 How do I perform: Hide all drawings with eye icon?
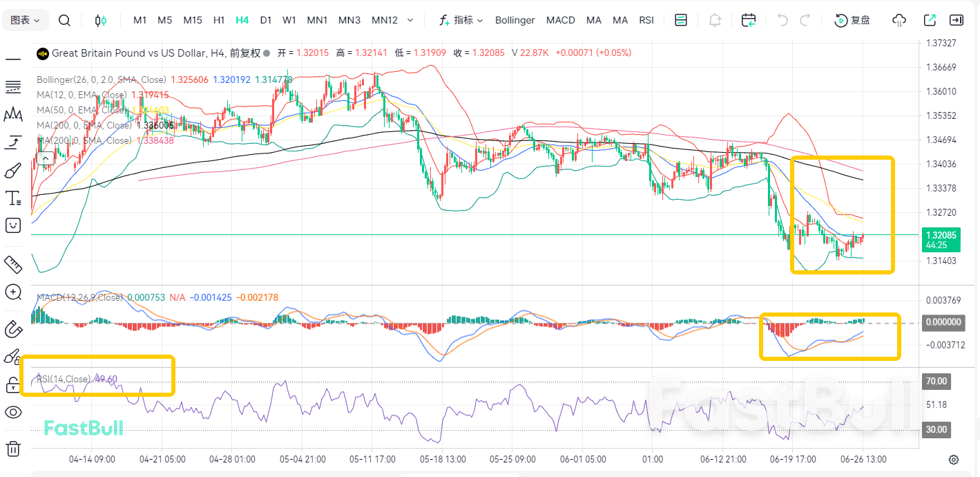click(x=12, y=413)
